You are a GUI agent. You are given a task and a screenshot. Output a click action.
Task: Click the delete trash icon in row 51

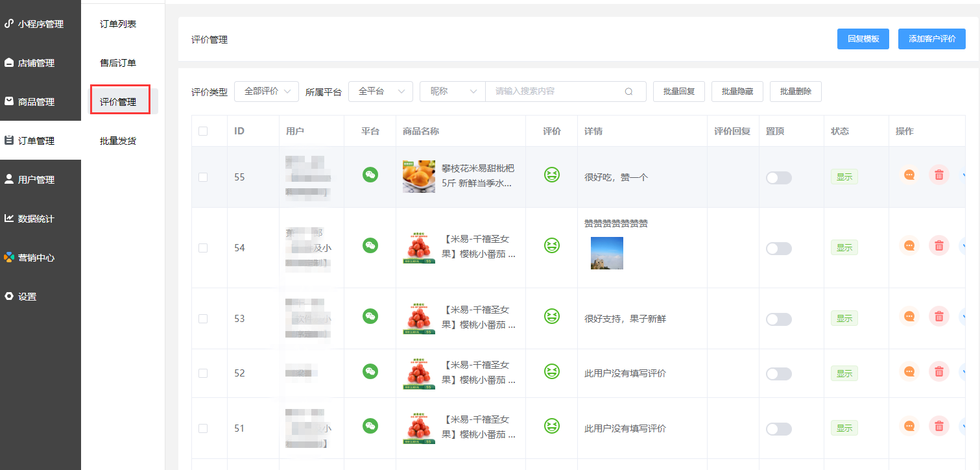938,427
